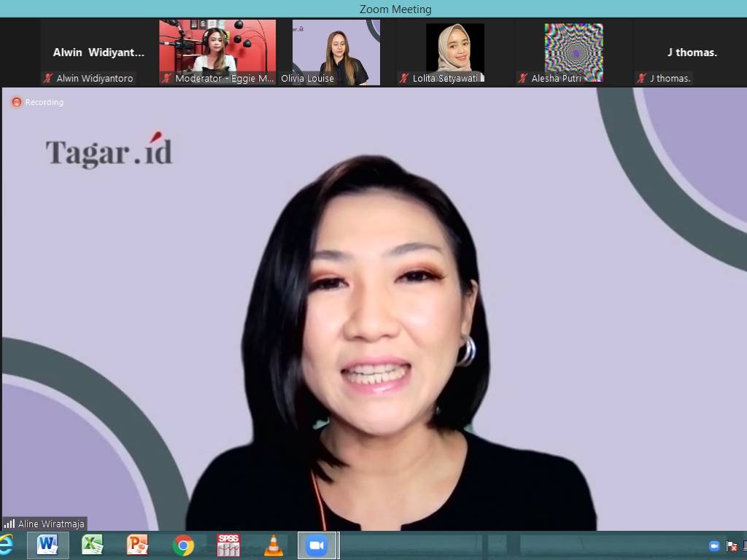747x560 pixels.
Task: Open VLC media player taskbar icon
Action: (x=274, y=545)
